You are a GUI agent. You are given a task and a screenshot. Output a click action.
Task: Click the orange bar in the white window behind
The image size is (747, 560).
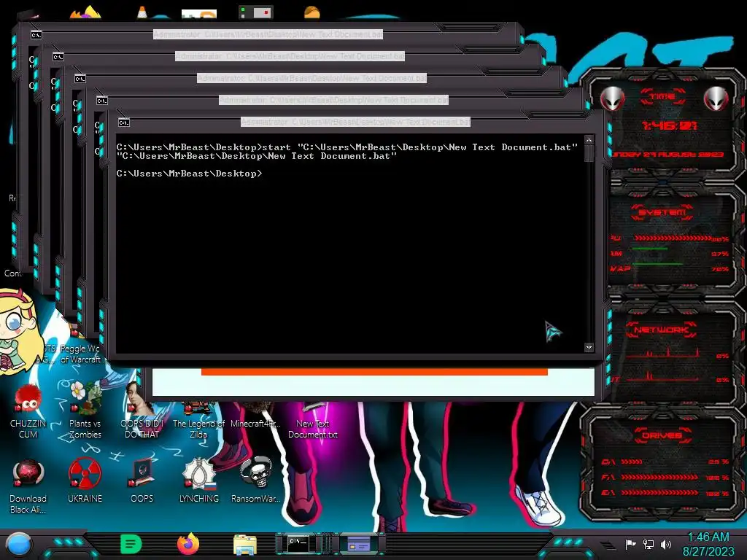374,372
